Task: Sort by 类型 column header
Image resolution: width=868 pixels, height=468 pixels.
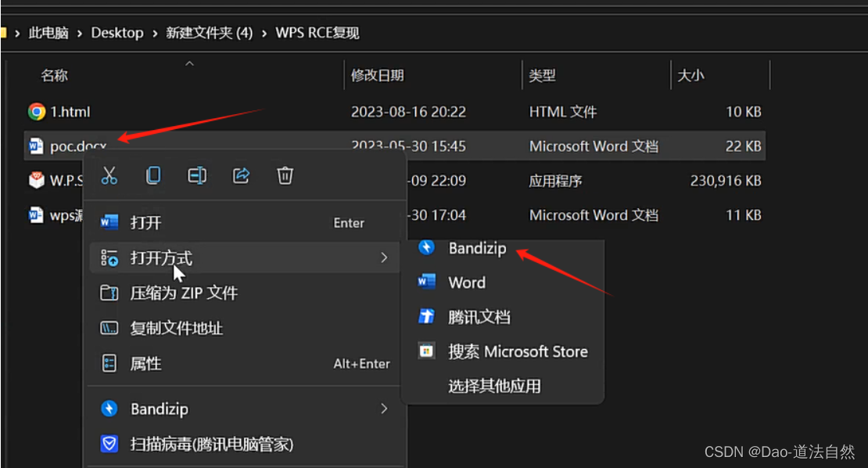Action: 542,75
